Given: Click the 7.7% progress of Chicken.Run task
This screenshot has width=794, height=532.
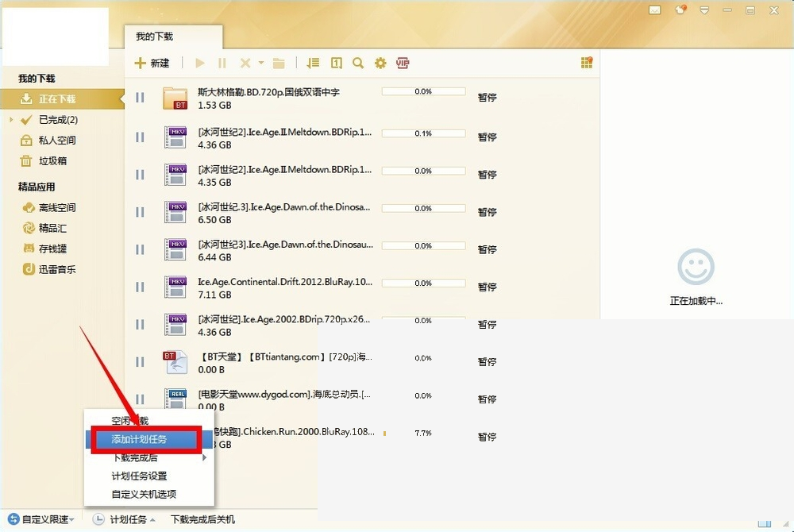Looking at the screenshot, I should [423, 434].
